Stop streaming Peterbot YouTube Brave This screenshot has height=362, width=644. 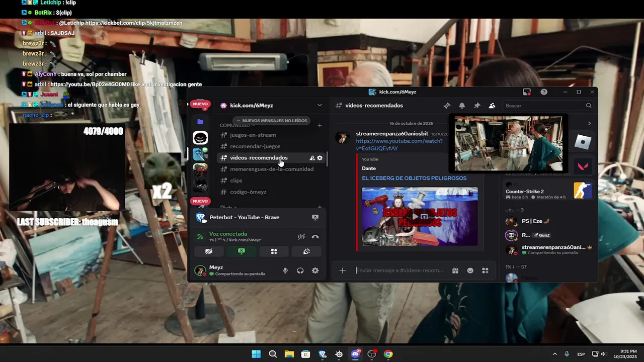315,217
